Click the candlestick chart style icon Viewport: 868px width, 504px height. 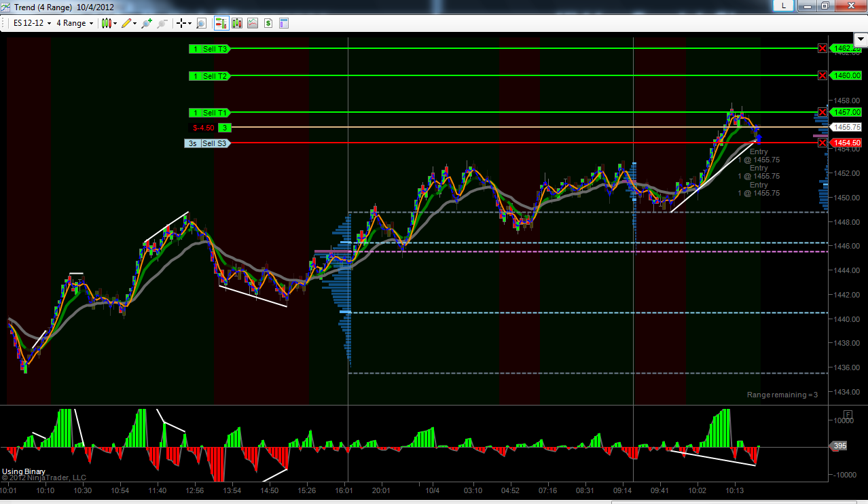click(106, 23)
